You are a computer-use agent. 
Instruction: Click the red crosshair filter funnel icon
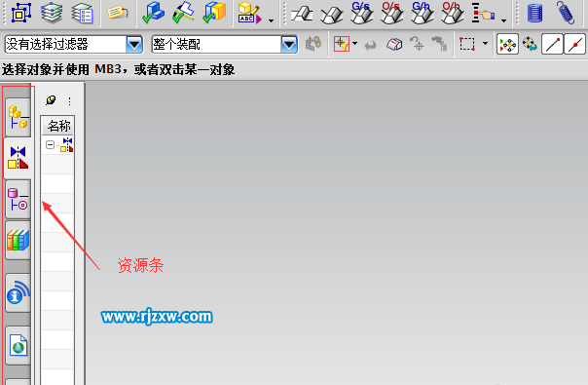click(342, 44)
